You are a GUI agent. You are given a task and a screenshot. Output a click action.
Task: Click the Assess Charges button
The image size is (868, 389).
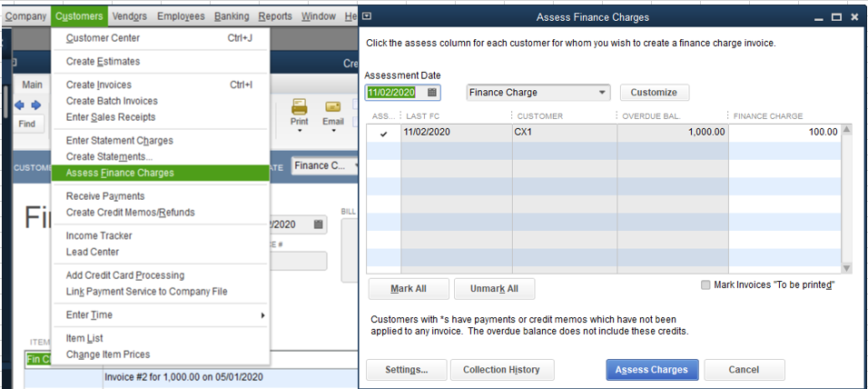tap(652, 370)
